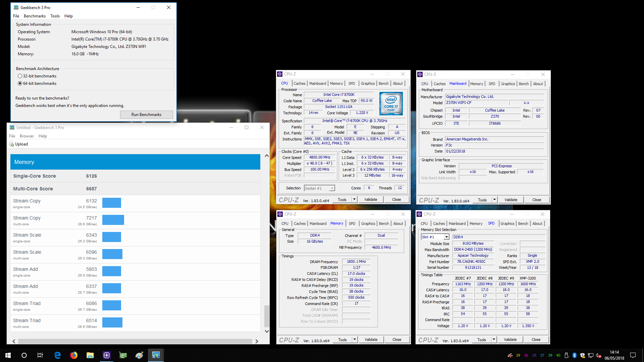
Task: Click the BIOS Version field F3c
Action: pyautogui.click(x=494, y=145)
